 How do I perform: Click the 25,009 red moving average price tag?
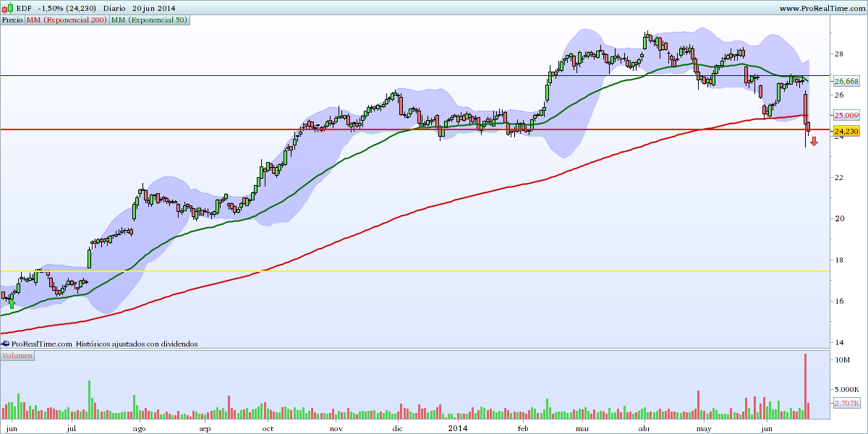point(846,115)
